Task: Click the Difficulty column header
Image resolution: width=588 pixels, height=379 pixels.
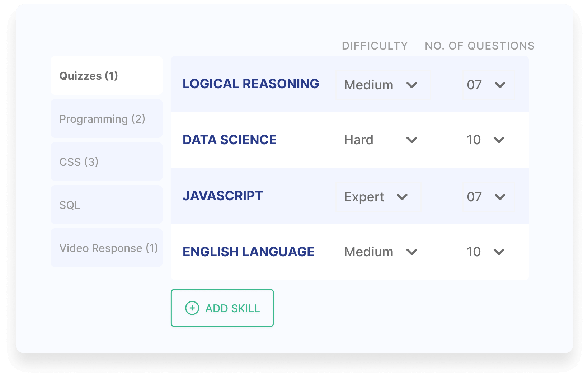Action: coord(375,46)
